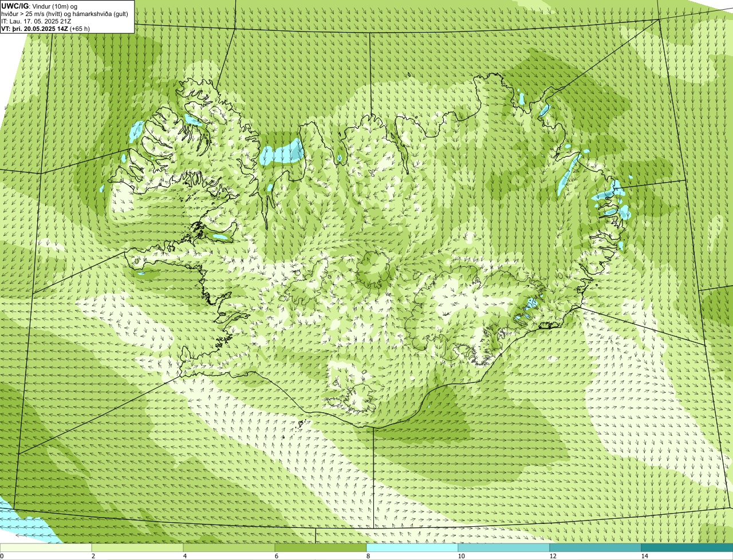733x560 pixels.
Task: Click the legend swatch between 10 and 12
Action: click(504, 548)
